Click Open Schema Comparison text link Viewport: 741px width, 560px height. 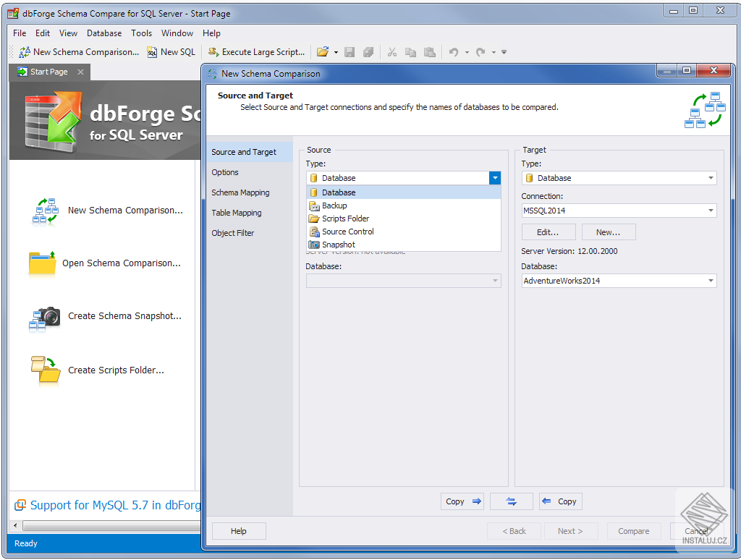pos(122,263)
